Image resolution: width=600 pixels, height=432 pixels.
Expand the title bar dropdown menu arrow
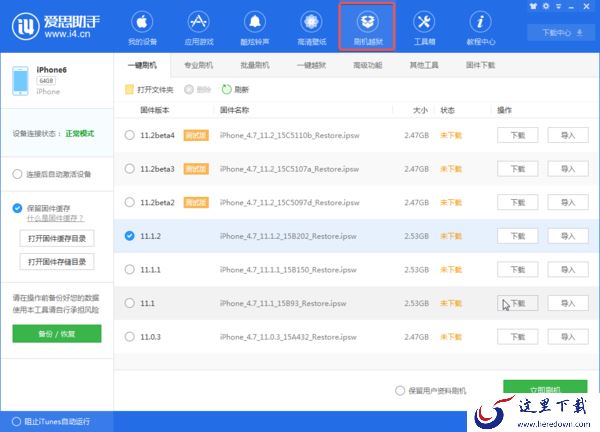click(559, 7)
